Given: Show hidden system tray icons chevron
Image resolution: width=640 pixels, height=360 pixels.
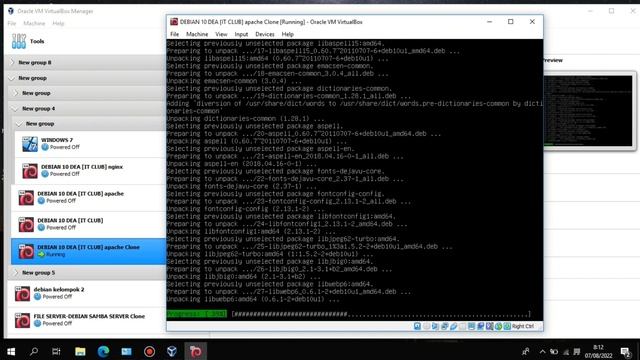Looking at the screenshot, I should pyautogui.click(x=542, y=351).
